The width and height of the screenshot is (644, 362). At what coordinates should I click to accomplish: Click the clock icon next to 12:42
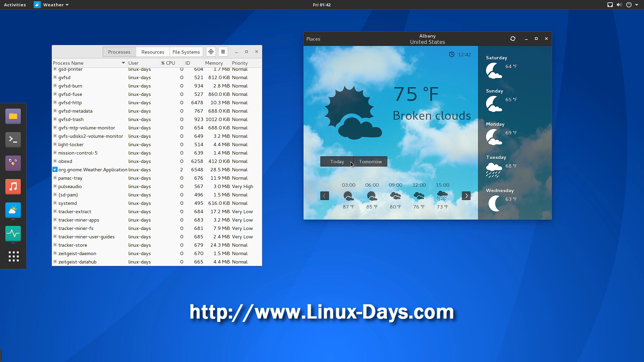[x=451, y=55]
